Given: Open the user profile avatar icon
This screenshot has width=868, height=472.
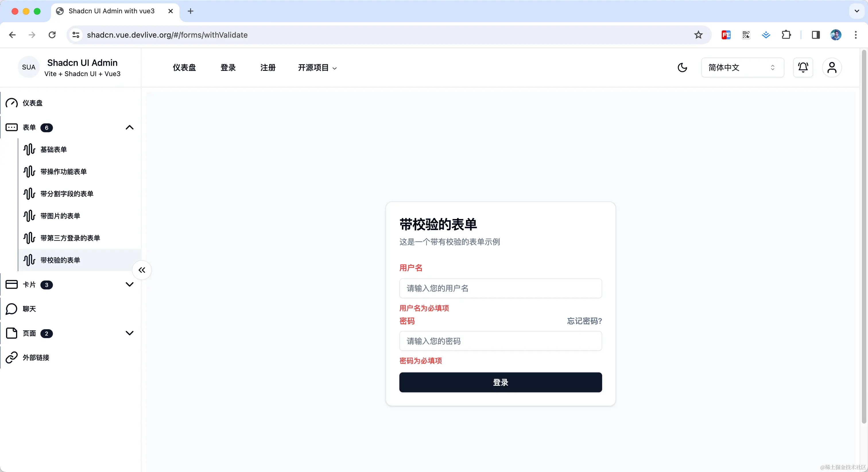Looking at the screenshot, I should pyautogui.click(x=832, y=68).
